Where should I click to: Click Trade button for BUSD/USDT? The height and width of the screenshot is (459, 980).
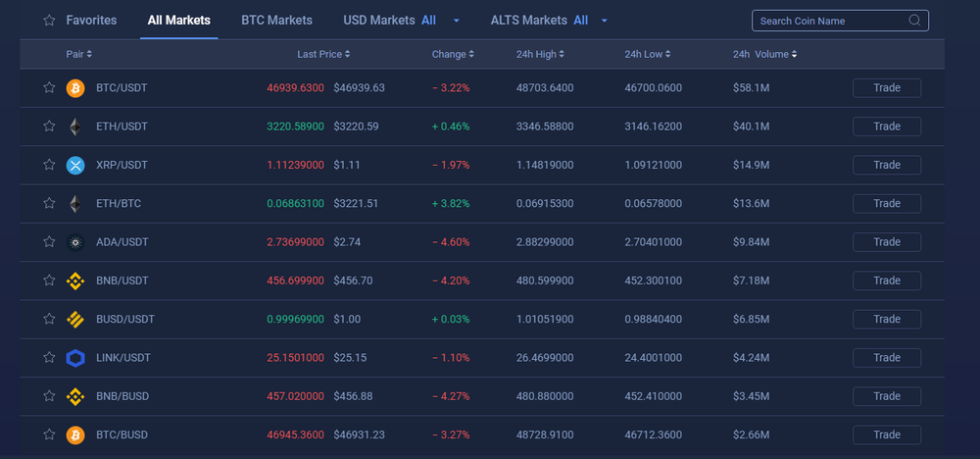point(887,320)
